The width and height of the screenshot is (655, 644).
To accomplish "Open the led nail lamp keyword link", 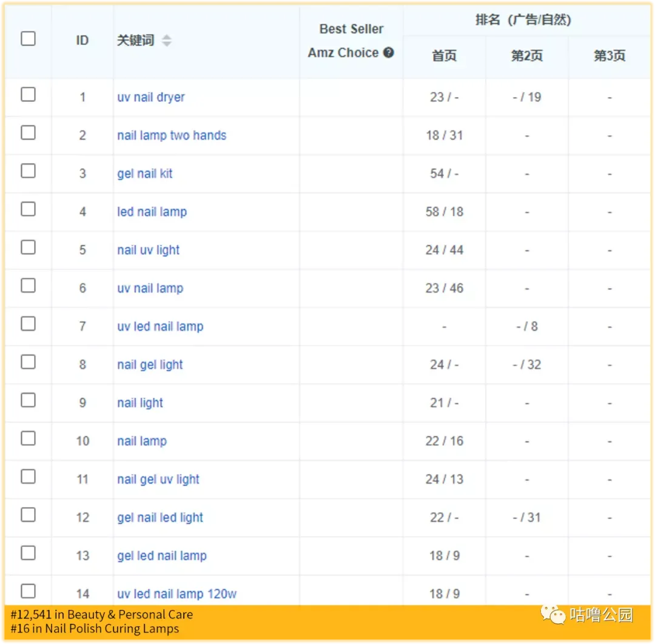I will (x=152, y=212).
